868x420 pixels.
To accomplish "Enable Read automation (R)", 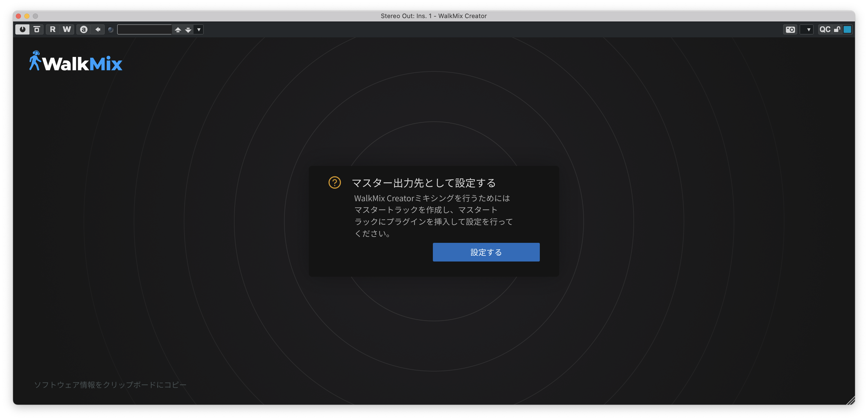I will pos(53,29).
